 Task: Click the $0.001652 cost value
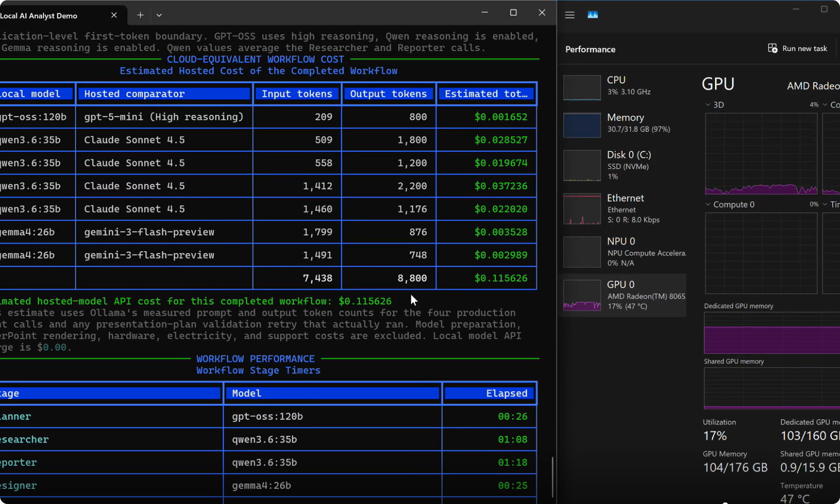coord(501,117)
